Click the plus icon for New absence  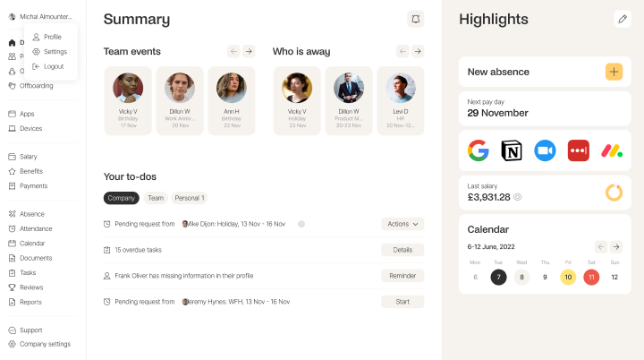[x=614, y=72]
